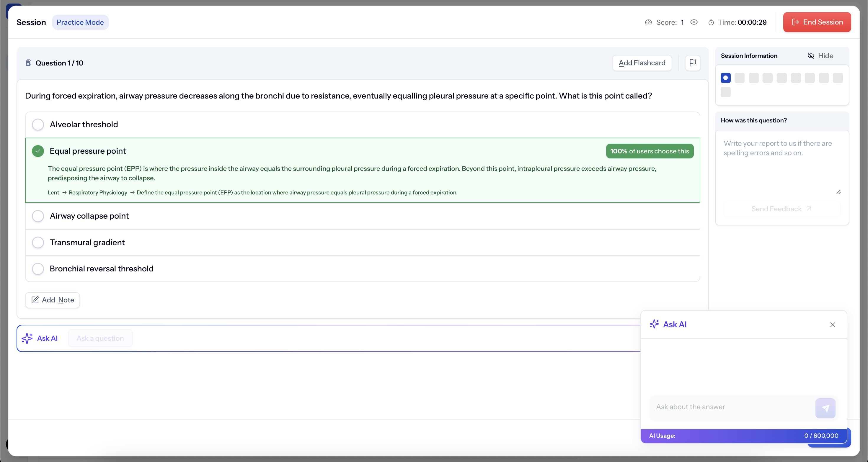Select the Airway collapse point option
868x462 pixels.
tap(38, 216)
